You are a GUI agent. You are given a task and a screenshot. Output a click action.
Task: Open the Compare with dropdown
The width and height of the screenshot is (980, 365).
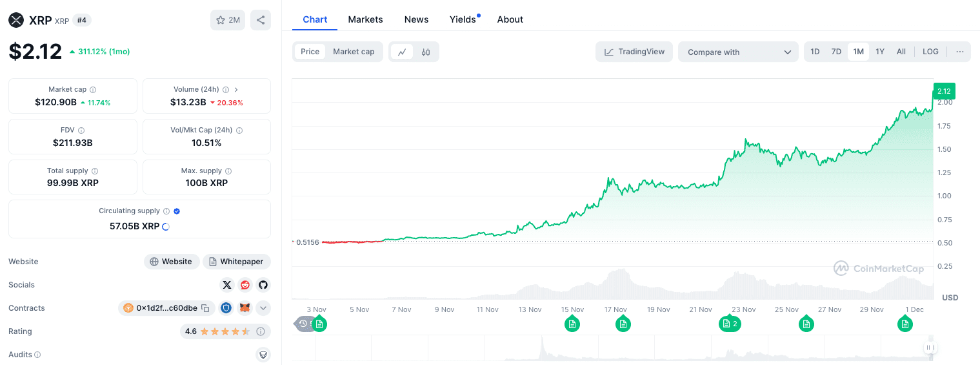pyautogui.click(x=739, y=52)
